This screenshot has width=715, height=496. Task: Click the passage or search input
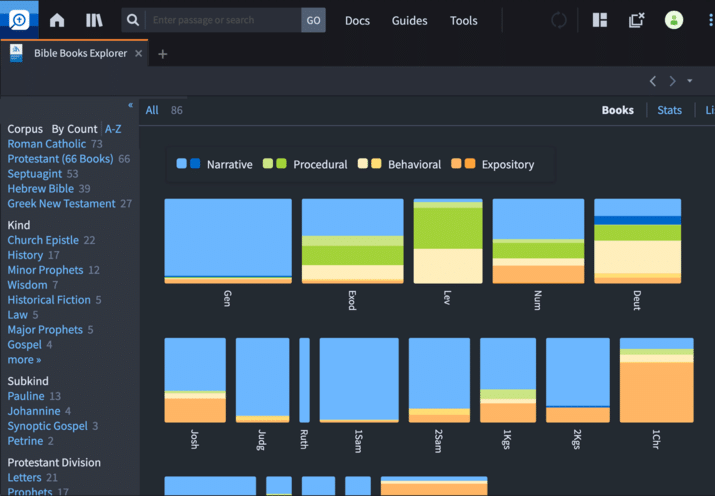pos(223,20)
